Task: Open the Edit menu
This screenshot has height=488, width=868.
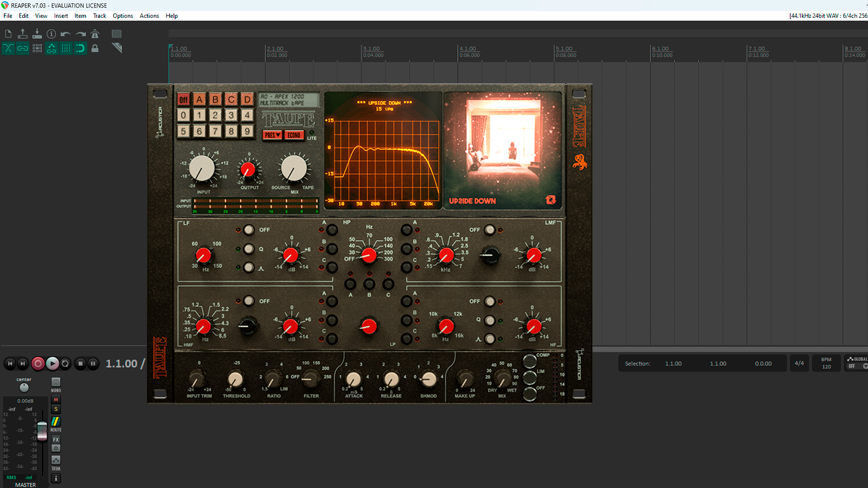Action: (x=24, y=16)
